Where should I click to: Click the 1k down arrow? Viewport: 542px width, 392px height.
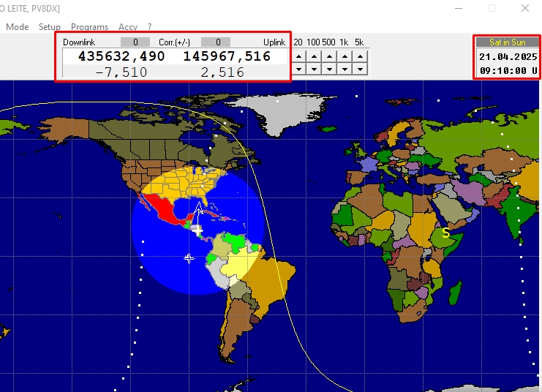(345, 69)
